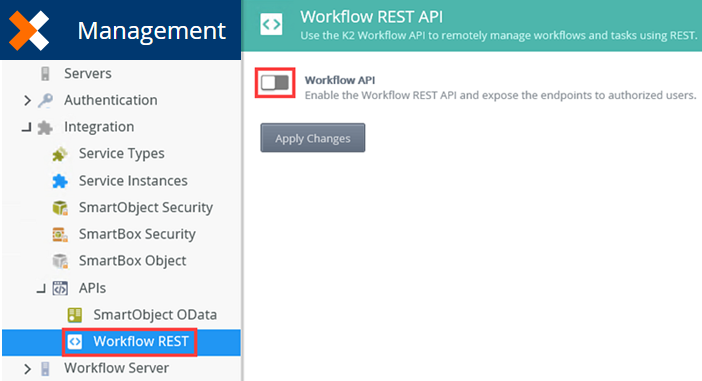Image resolution: width=702 pixels, height=381 pixels.
Task: Click the Integration puzzle piece icon
Action: [x=45, y=127]
